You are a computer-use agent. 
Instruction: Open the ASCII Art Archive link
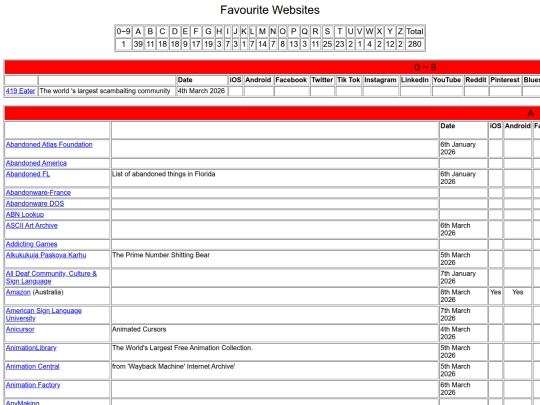32,226
